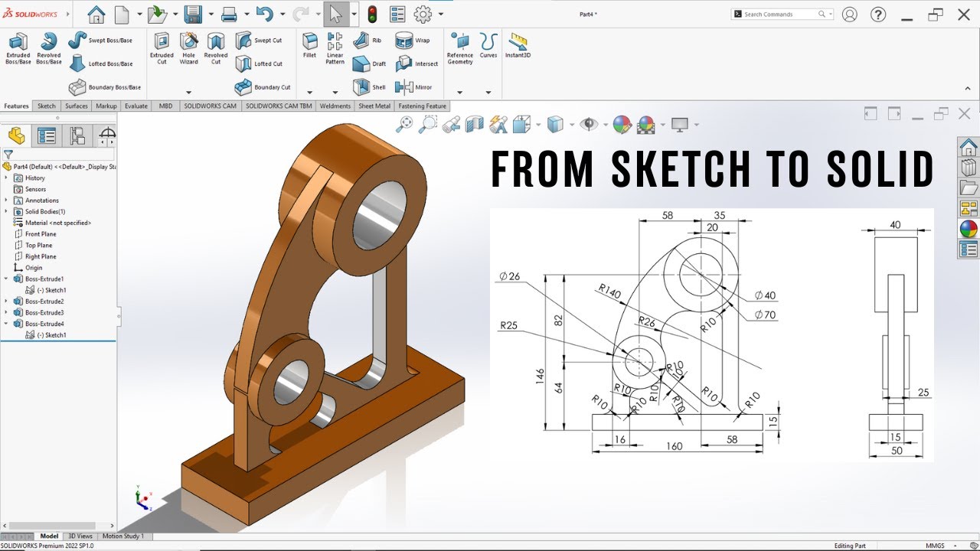980x551 pixels.
Task: Switch to the Surfaces tab
Action: tap(77, 106)
